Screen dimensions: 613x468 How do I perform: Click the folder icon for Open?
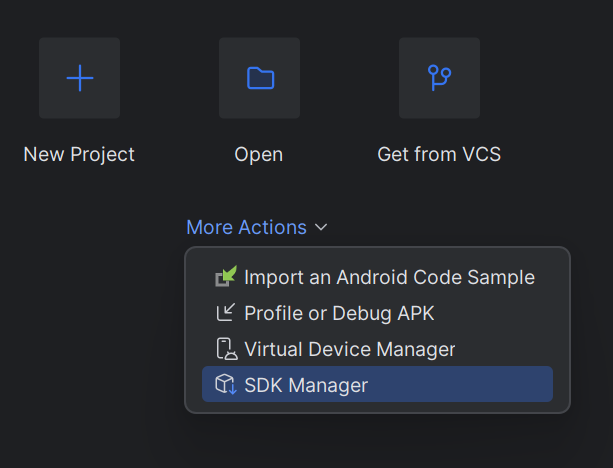(x=259, y=78)
